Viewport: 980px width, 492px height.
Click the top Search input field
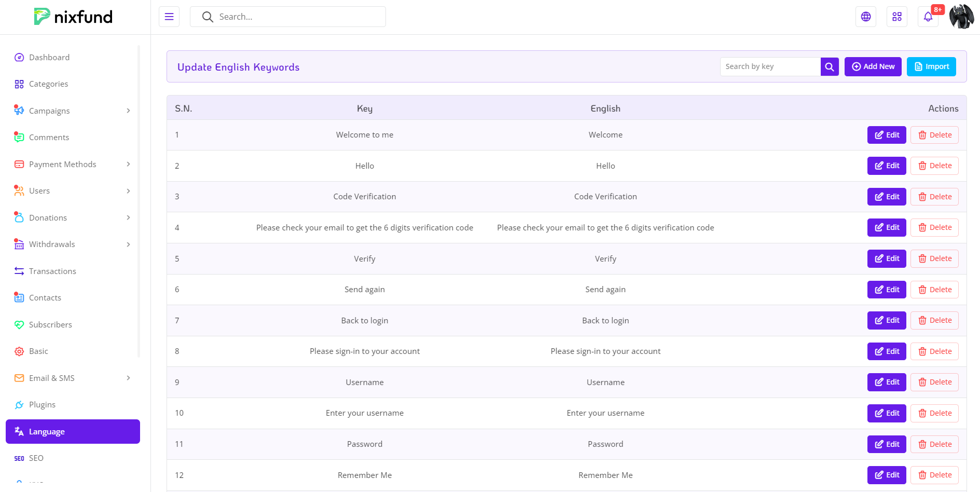[x=296, y=17]
